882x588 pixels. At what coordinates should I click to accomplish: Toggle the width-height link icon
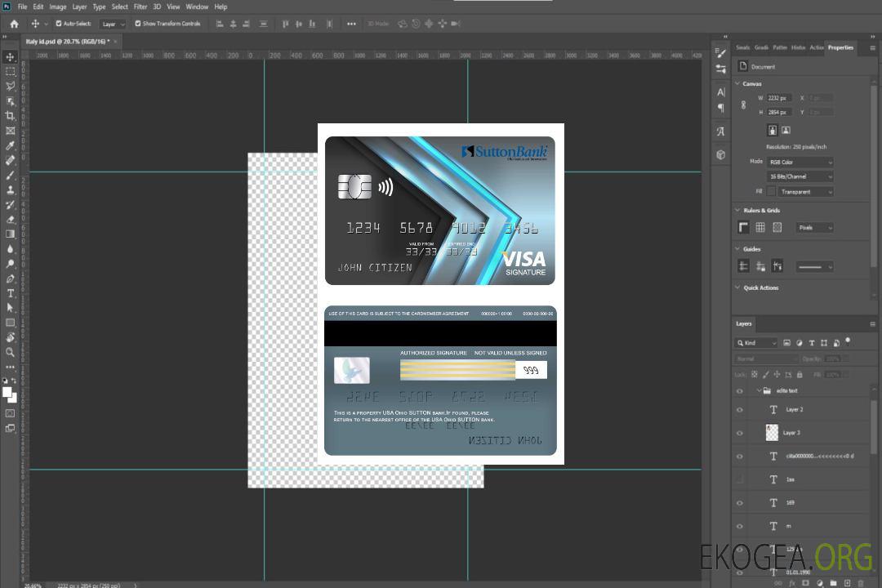click(x=744, y=105)
